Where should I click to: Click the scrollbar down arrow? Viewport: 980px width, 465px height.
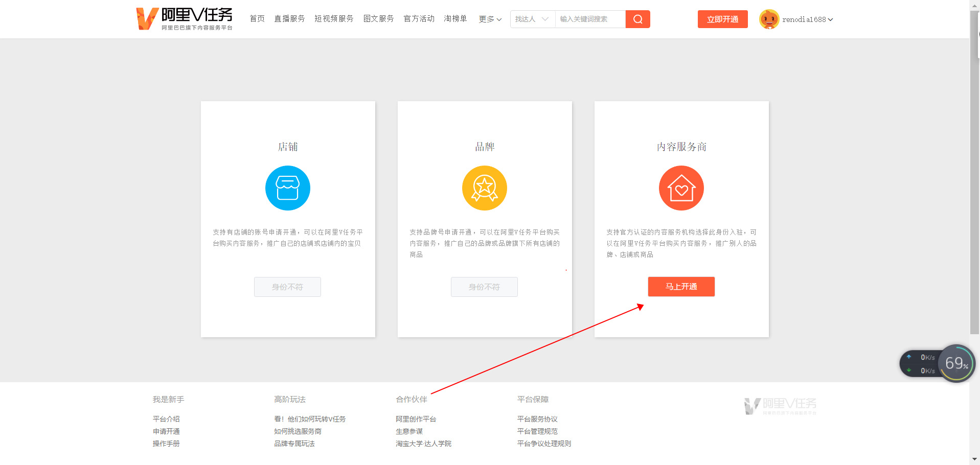pyautogui.click(x=974, y=459)
